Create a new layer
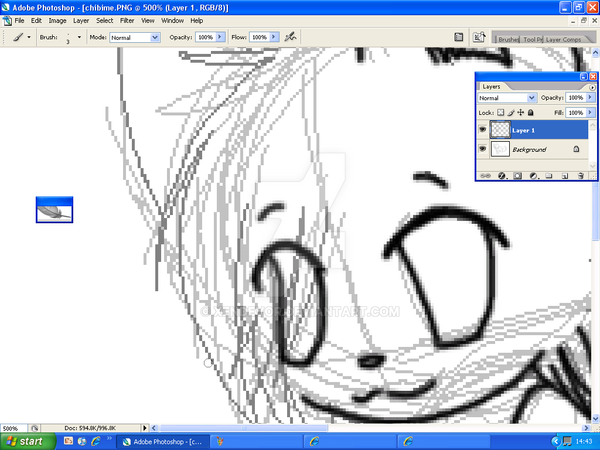The height and width of the screenshot is (450, 600). click(564, 176)
